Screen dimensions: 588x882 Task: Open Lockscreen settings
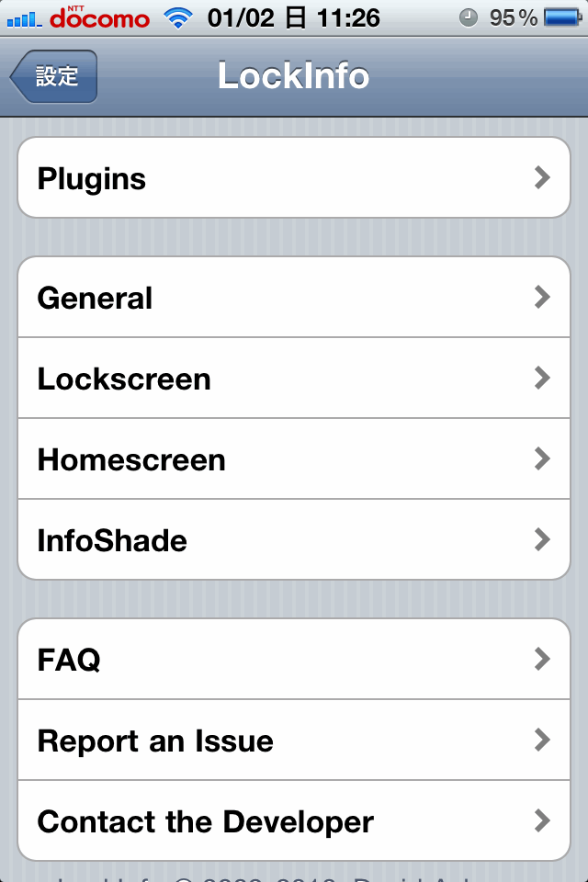click(x=294, y=378)
